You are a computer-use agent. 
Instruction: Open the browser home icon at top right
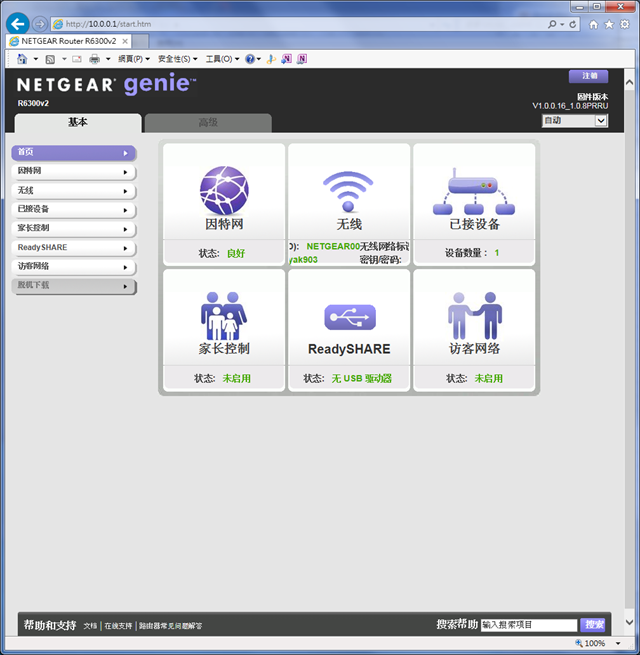(x=593, y=24)
